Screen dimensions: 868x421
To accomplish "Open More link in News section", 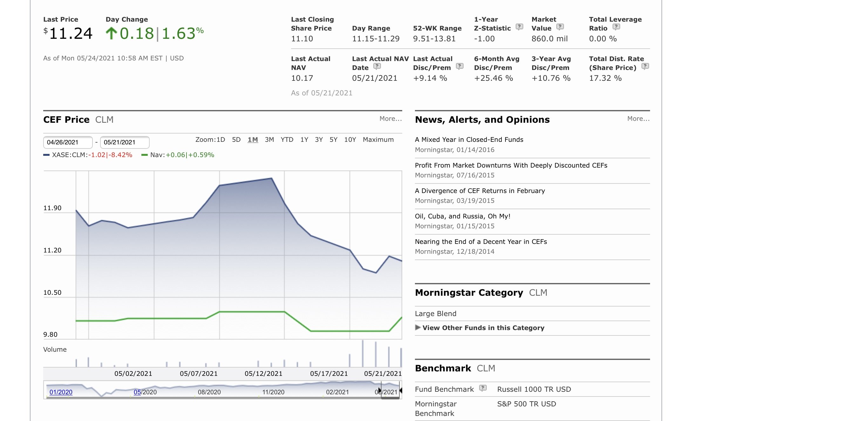I will pyautogui.click(x=638, y=119).
